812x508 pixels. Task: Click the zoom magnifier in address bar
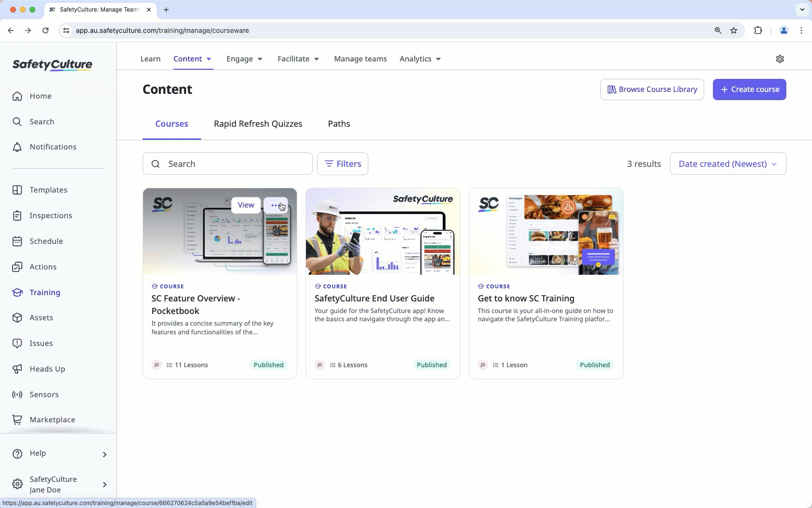coord(718,30)
